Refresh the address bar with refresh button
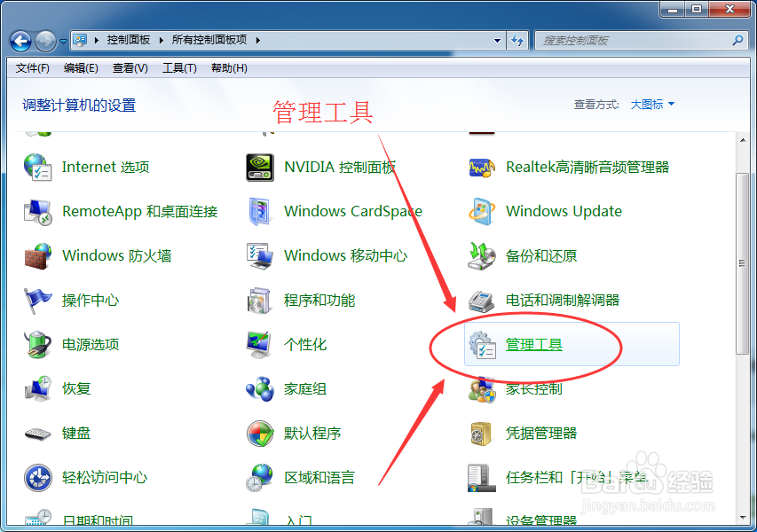Image resolution: width=757 pixels, height=532 pixels. [517, 41]
